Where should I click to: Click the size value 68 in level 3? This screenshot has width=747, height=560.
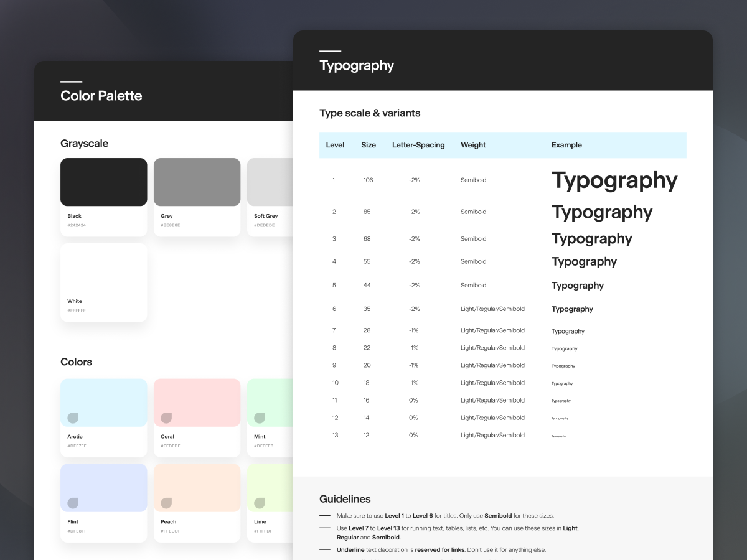pyautogui.click(x=367, y=239)
